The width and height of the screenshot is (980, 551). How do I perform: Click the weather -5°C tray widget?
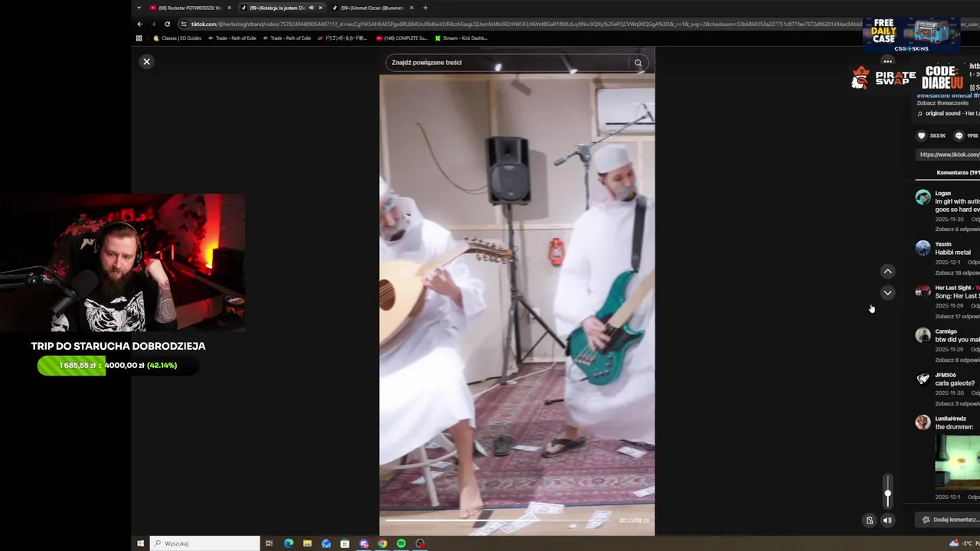click(964, 543)
